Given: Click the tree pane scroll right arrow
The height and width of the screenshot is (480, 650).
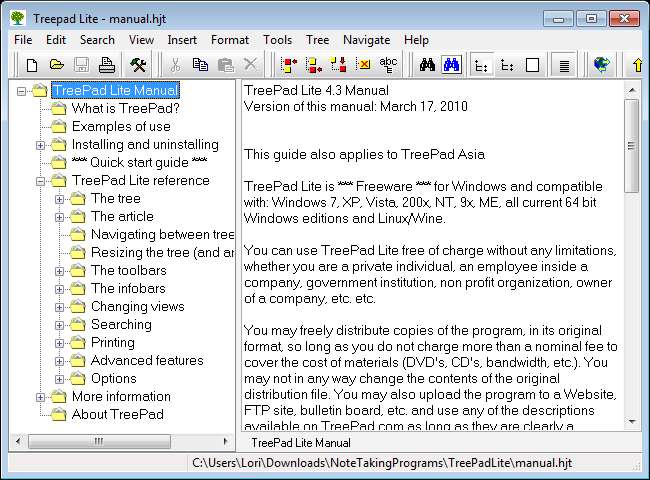Looking at the screenshot, I should pyautogui.click(x=226, y=441).
